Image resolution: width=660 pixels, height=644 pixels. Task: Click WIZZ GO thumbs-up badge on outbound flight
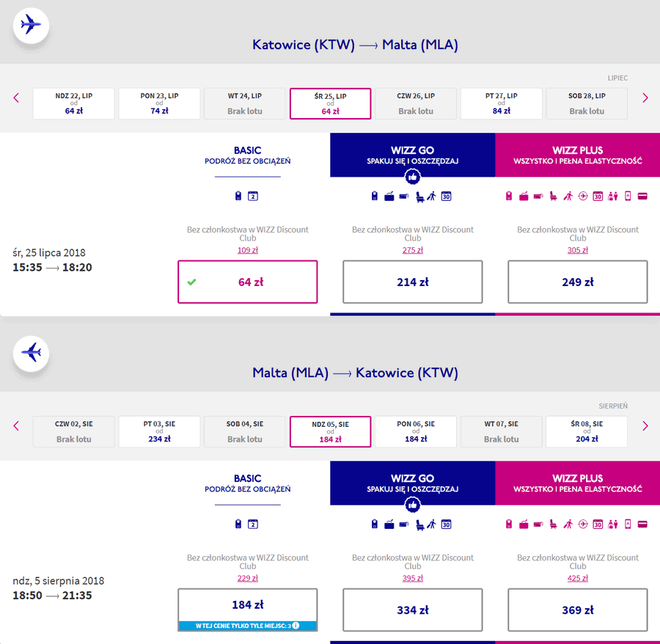pos(412,177)
